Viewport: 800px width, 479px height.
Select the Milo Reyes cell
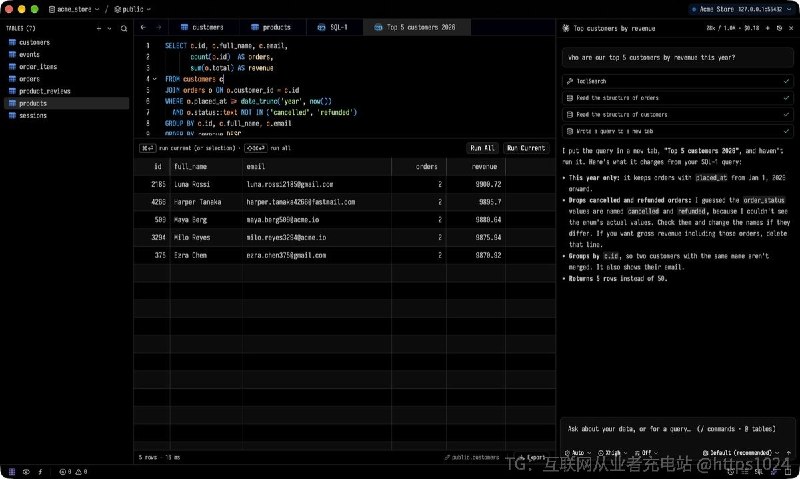206,238
